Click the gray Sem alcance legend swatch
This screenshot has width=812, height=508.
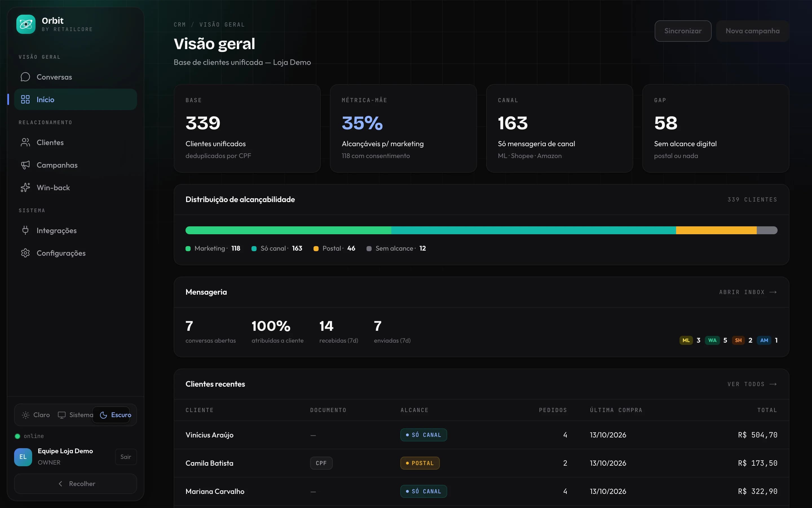click(369, 249)
